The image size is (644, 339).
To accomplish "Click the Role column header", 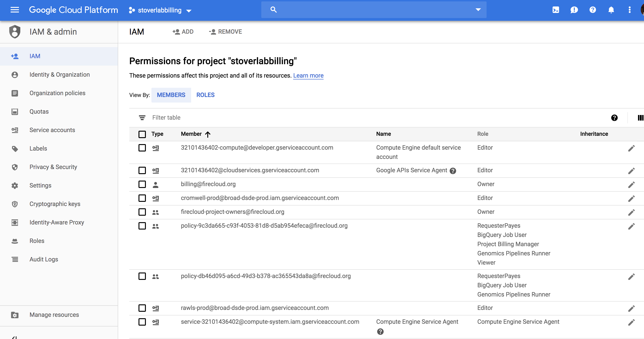I will click(x=482, y=134).
